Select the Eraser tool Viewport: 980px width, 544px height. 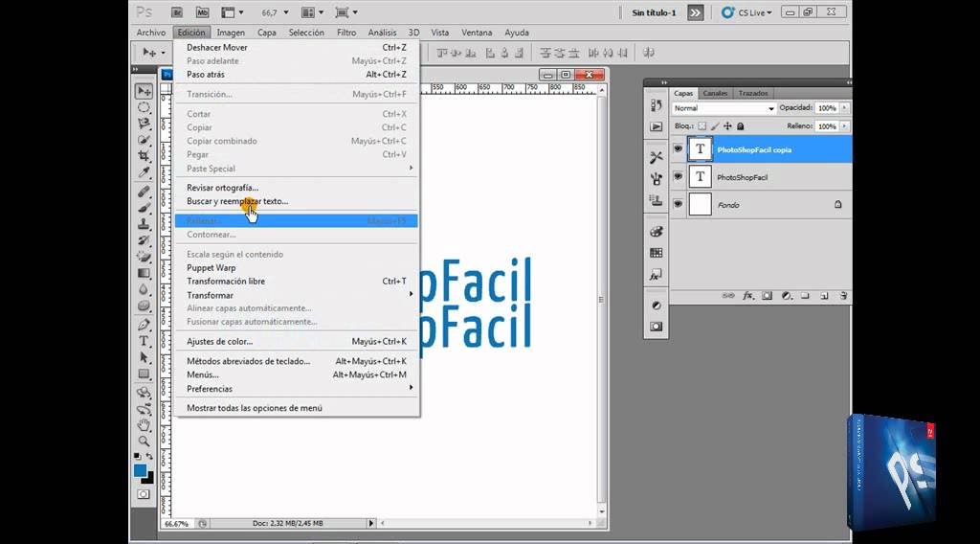click(x=144, y=257)
